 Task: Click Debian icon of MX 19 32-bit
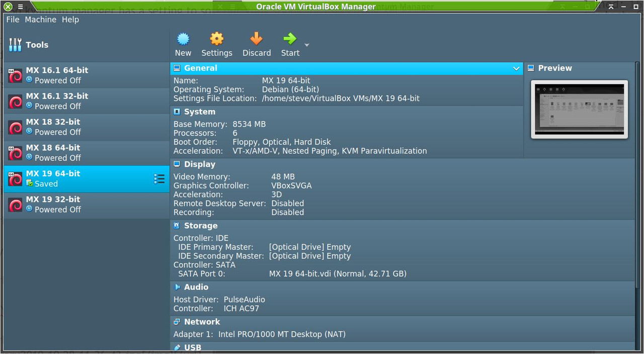[15, 204]
